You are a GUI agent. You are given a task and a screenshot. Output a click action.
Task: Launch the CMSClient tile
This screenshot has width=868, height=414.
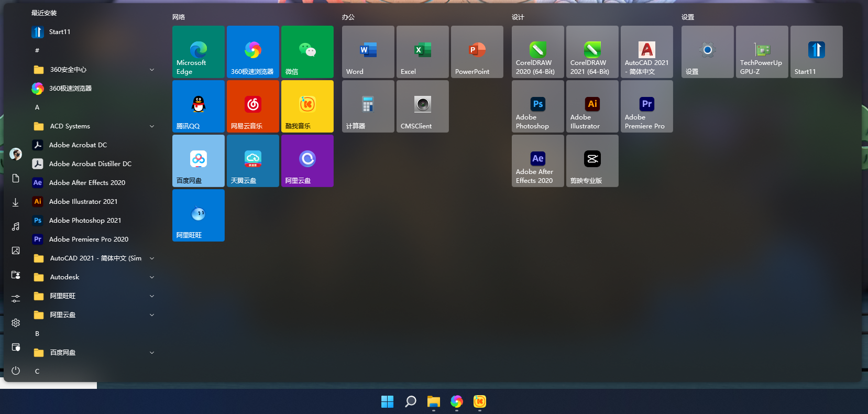coord(423,106)
